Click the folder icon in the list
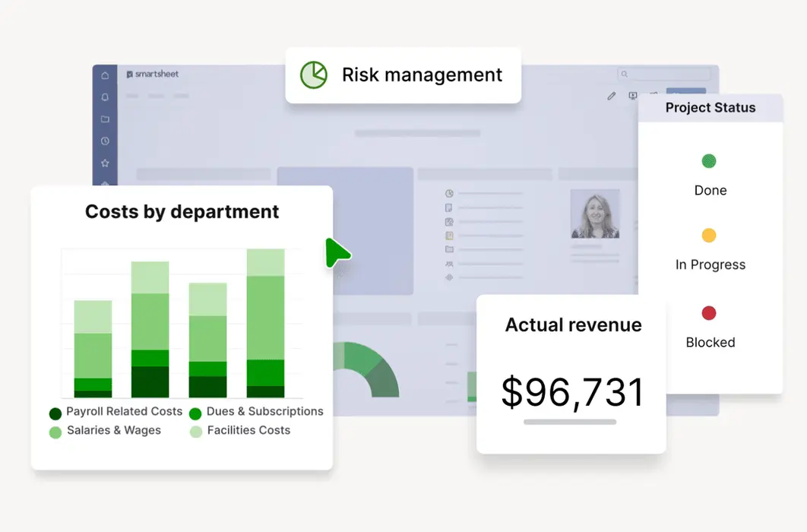The image size is (807, 532). tap(449, 249)
